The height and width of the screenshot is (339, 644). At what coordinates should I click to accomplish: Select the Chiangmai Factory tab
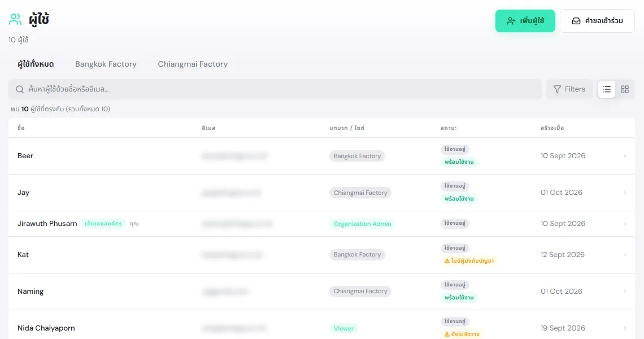point(193,64)
